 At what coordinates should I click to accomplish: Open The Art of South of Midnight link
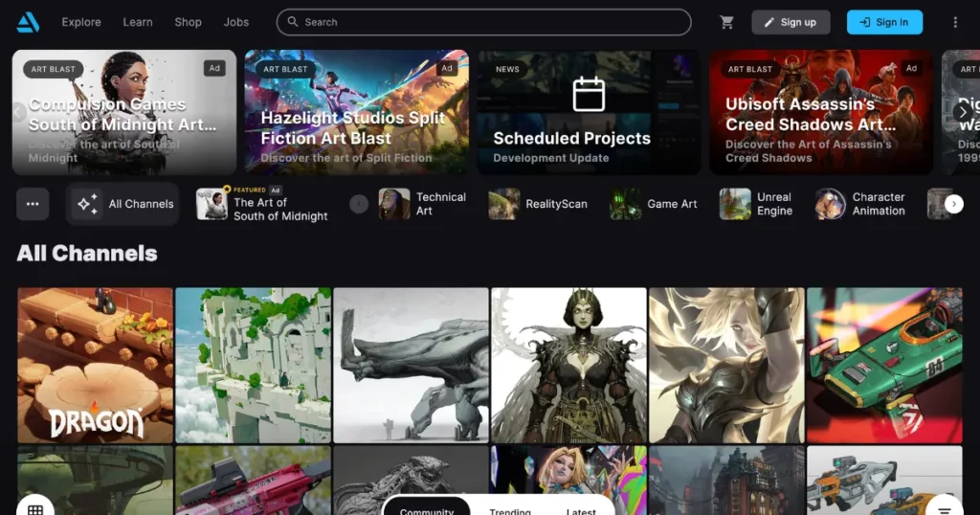click(x=280, y=210)
